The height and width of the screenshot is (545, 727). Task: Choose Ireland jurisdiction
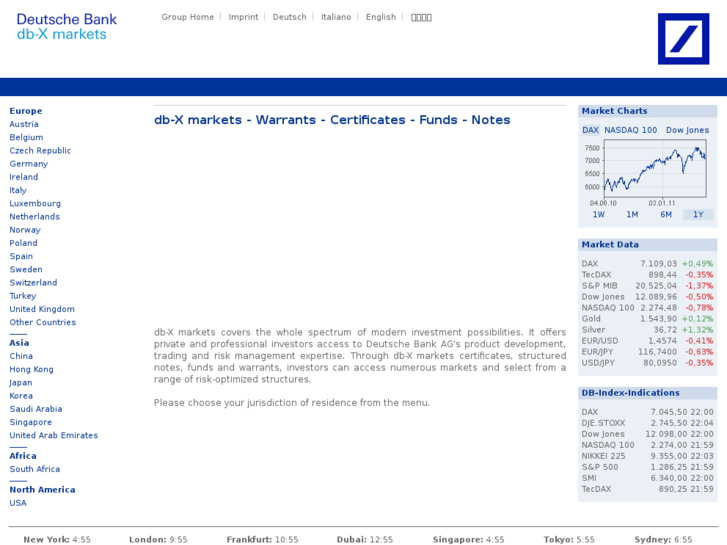24,177
